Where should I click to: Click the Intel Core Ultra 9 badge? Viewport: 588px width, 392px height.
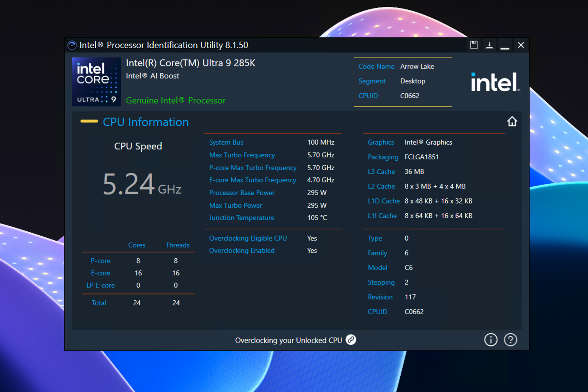(96, 82)
